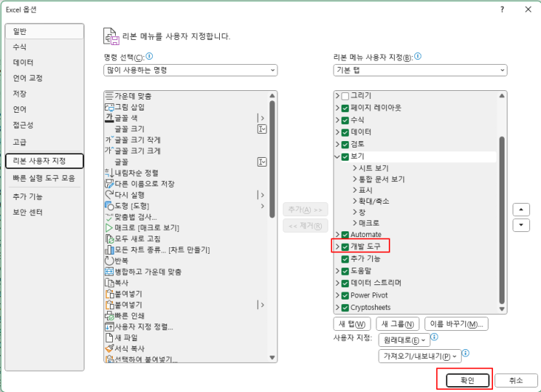Select the 붙여넣기 command with submenu arrow
Image resolution: width=541 pixels, height=392 pixels.
click(x=186, y=305)
